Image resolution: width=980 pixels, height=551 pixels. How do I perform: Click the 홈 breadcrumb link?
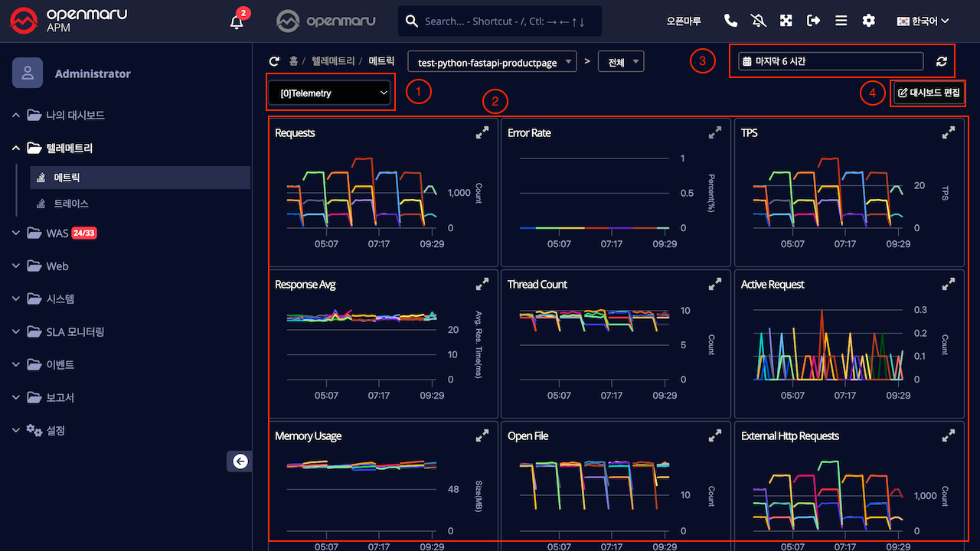(293, 61)
